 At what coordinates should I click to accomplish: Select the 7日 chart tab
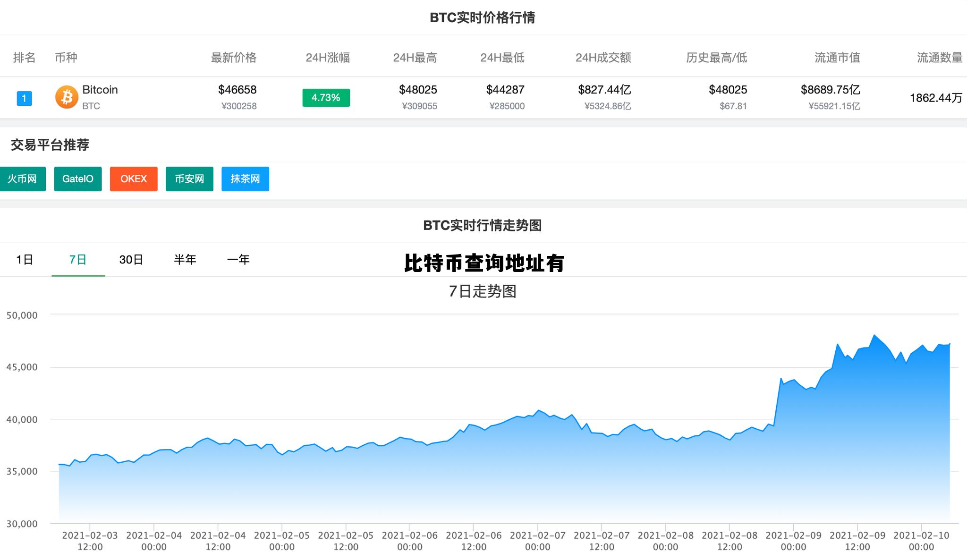click(x=78, y=259)
